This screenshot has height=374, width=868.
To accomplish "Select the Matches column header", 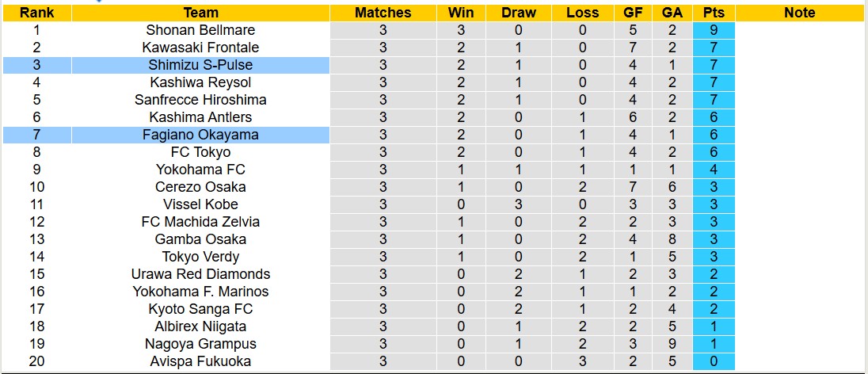I will point(383,13).
